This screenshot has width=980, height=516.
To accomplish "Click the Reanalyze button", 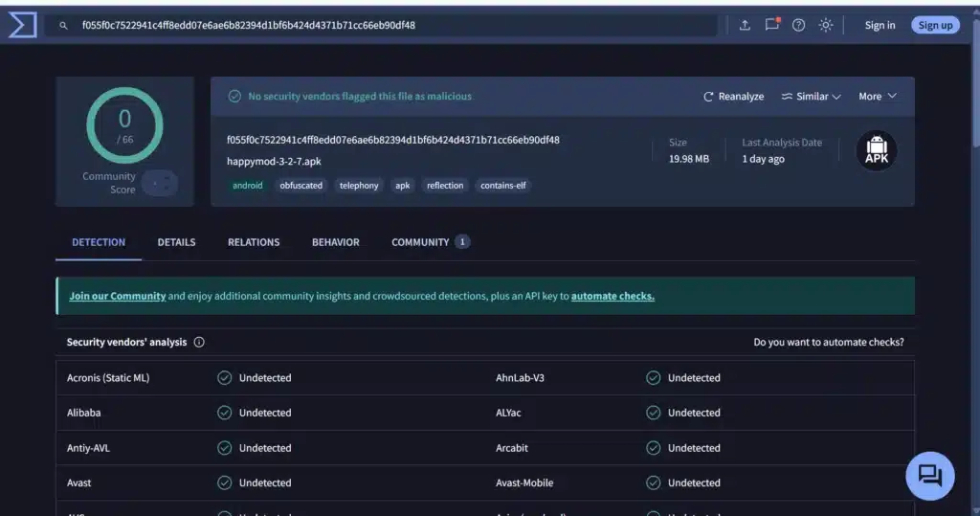I will click(734, 97).
